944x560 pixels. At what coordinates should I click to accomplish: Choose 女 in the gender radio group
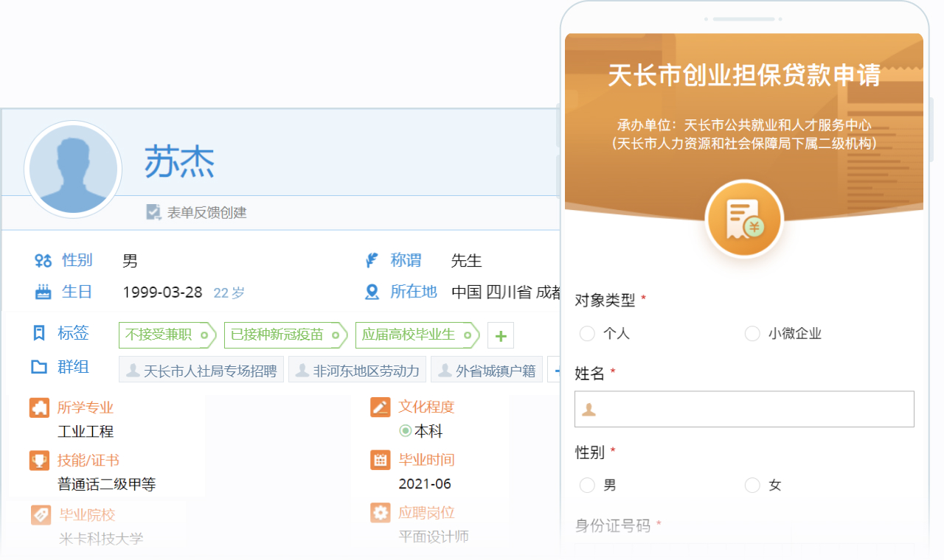(752, 485)
